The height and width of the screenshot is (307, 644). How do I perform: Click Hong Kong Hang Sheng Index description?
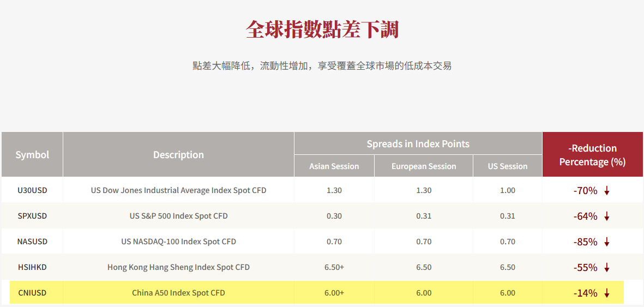coord(178,268)
